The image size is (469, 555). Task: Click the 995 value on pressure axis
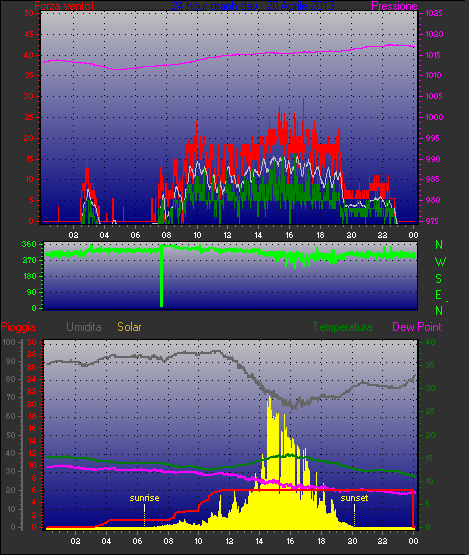432,138
